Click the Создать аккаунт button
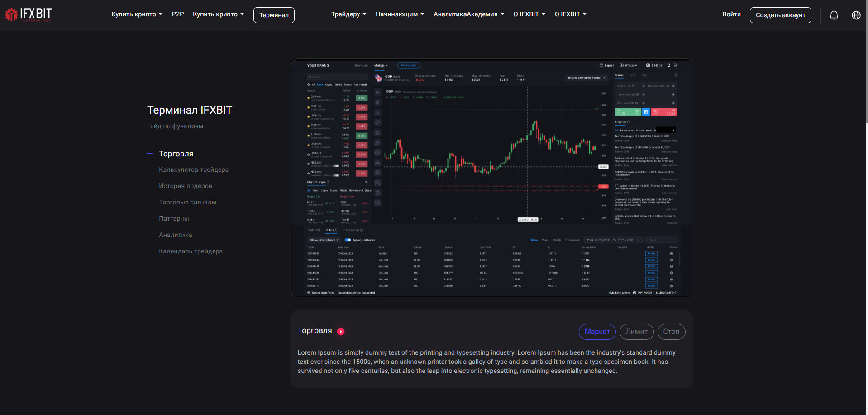868x415 pixels. point(780,15)
